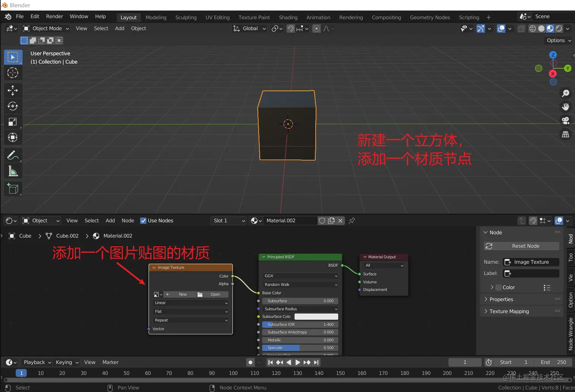Switch to the Shading workspace tab
Screen dimensions: 575x392
pos(288,17)
